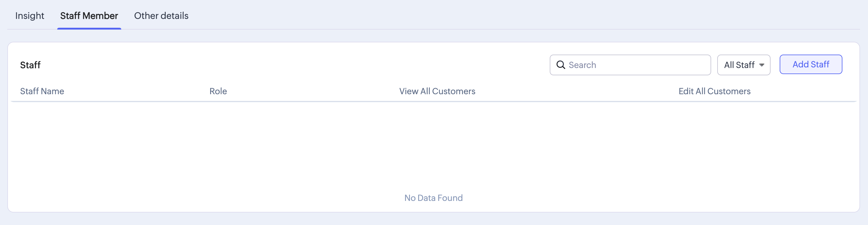
Task: Go to the Other details tab
Action: [x=161, y=16]
